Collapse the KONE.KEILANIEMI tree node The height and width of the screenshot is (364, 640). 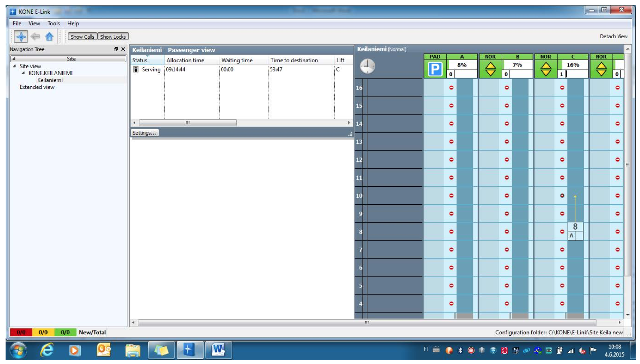click(x=23, y=73)
